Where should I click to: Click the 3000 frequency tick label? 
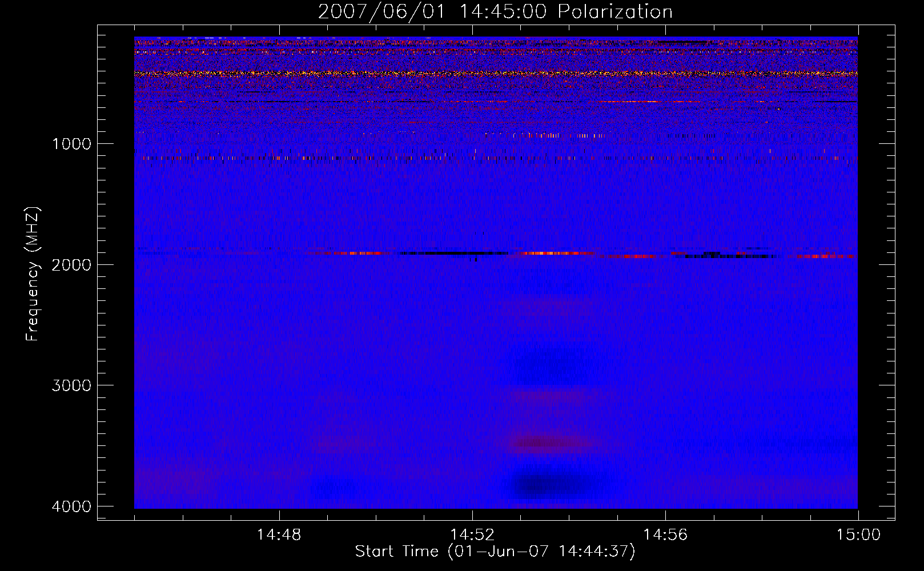pyautogui.click(x=71, y=385)
